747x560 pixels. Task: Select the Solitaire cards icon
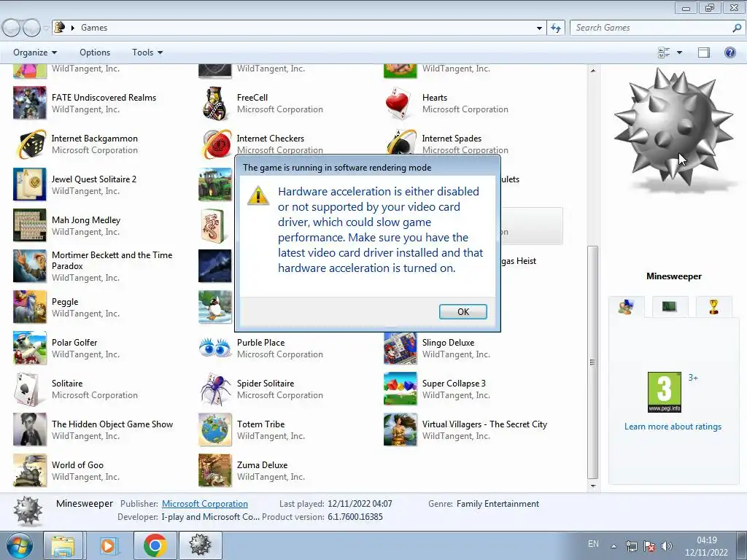point(28,389)
